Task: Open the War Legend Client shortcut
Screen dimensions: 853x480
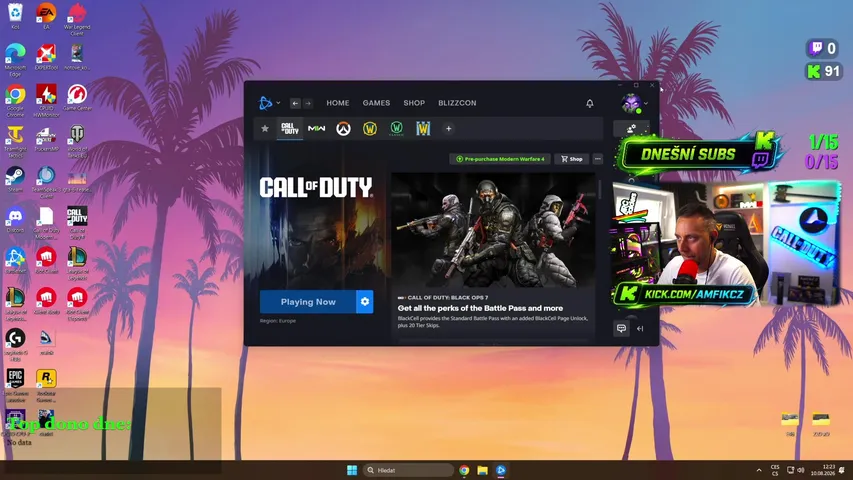Action: (77, 19)
